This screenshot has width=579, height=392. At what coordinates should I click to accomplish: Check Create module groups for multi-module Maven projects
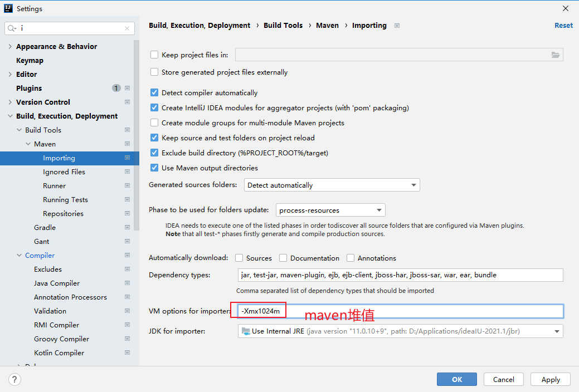coord(154,122)
